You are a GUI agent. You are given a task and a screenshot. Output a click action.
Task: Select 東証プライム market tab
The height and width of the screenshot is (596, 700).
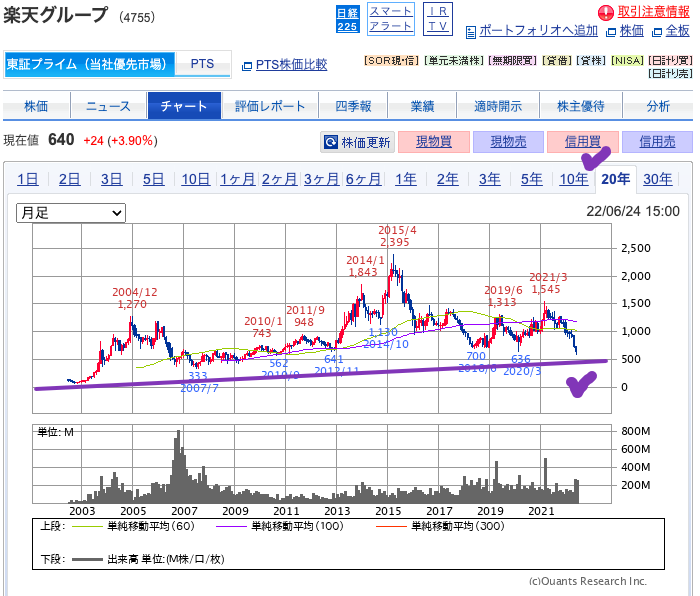[x=89, y=64]
